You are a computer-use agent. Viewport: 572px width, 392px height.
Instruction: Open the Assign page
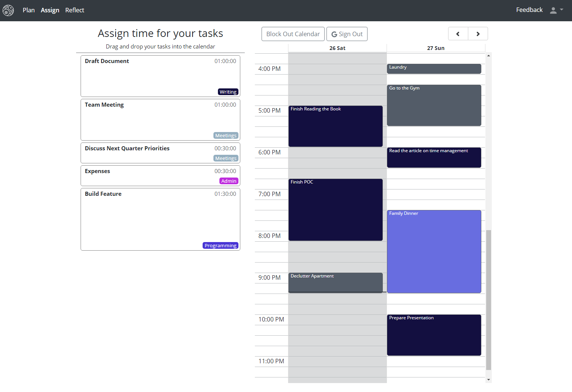[50, 10]
